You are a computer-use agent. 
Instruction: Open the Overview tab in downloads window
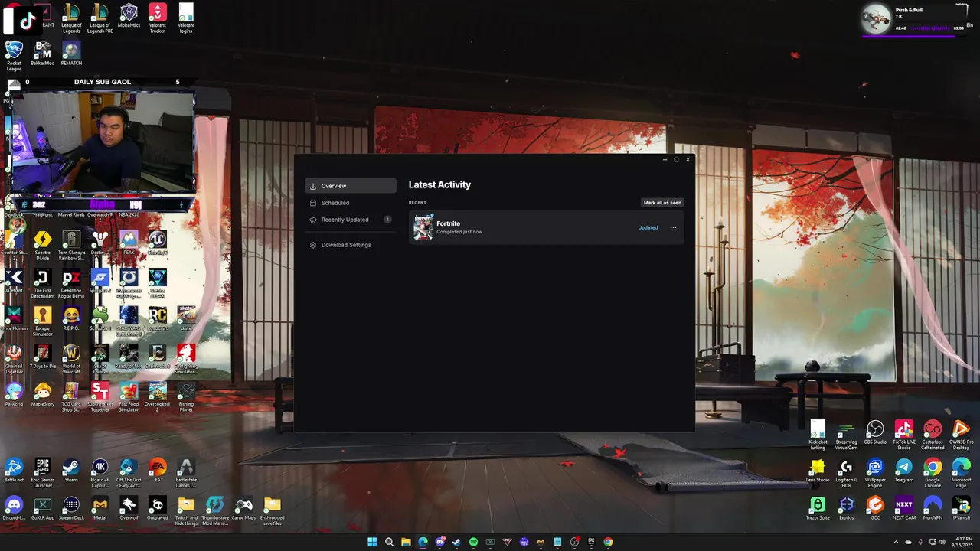tap(351, 186)
